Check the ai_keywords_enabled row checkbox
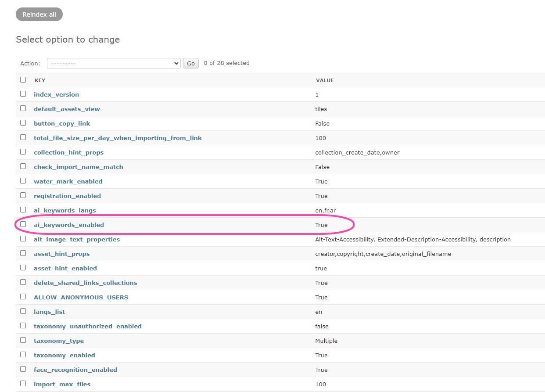 (x=23, y=224)
